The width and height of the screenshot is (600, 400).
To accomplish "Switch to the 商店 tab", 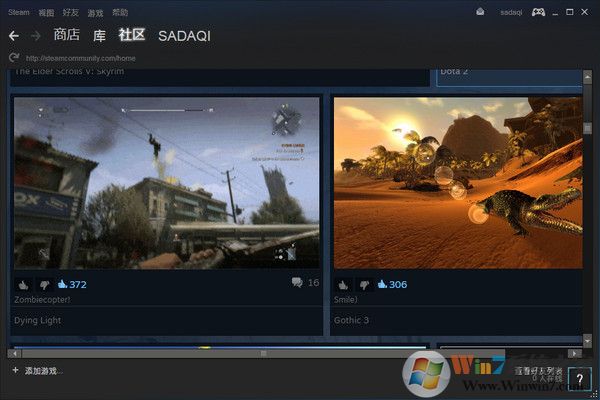I will [x=67, y=35].
